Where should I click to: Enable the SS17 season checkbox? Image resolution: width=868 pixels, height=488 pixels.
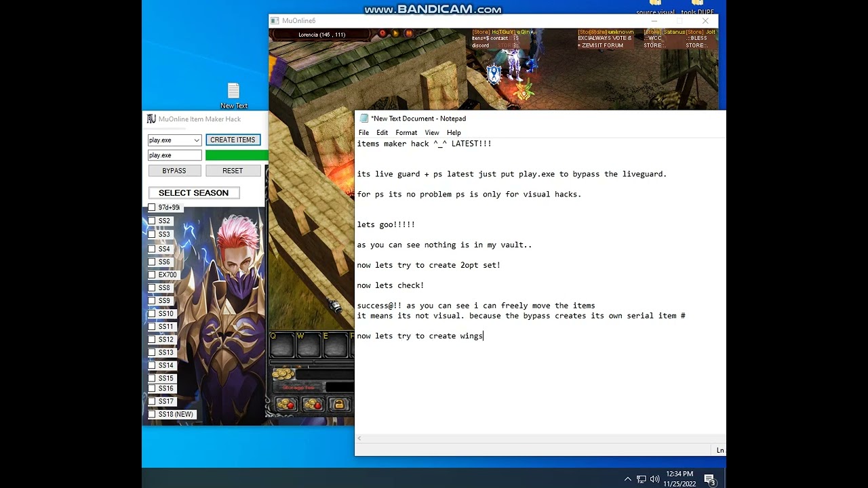coord(152,401)
